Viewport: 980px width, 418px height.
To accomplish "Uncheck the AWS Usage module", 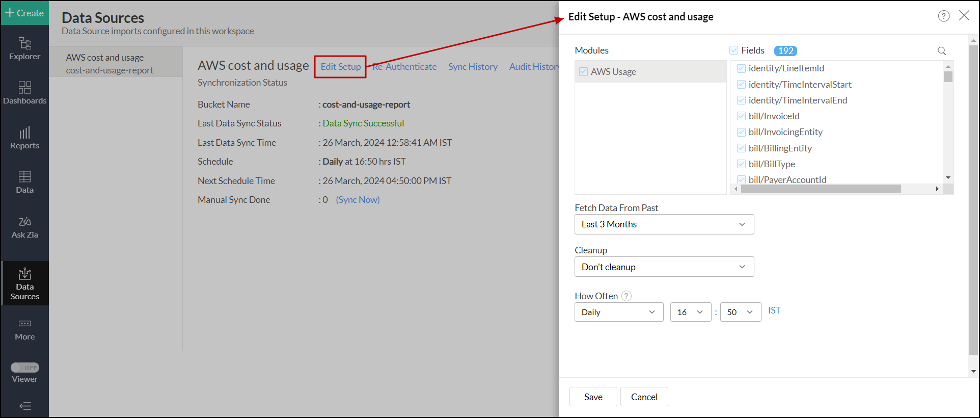I will (x=583, y=72).
